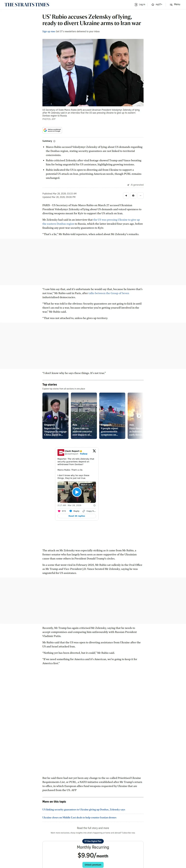View the Rubio and Zelensky lead photo
This screenshot has height=868, width=186.
point(93,72)
